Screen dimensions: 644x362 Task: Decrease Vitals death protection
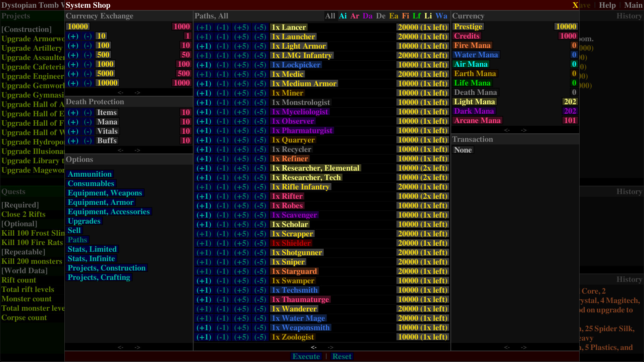(x=88, y=131)
